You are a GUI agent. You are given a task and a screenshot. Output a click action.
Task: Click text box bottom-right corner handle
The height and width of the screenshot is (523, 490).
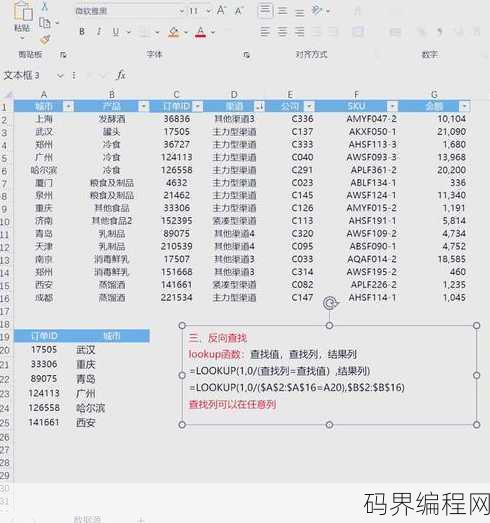tap(476, 425)
